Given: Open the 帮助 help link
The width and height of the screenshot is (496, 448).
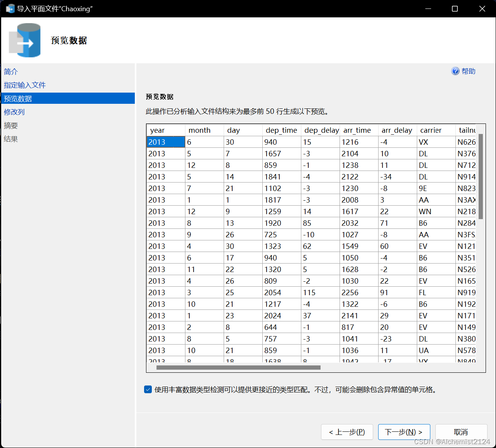Looking at the screenshot, I should coord(468,71).
